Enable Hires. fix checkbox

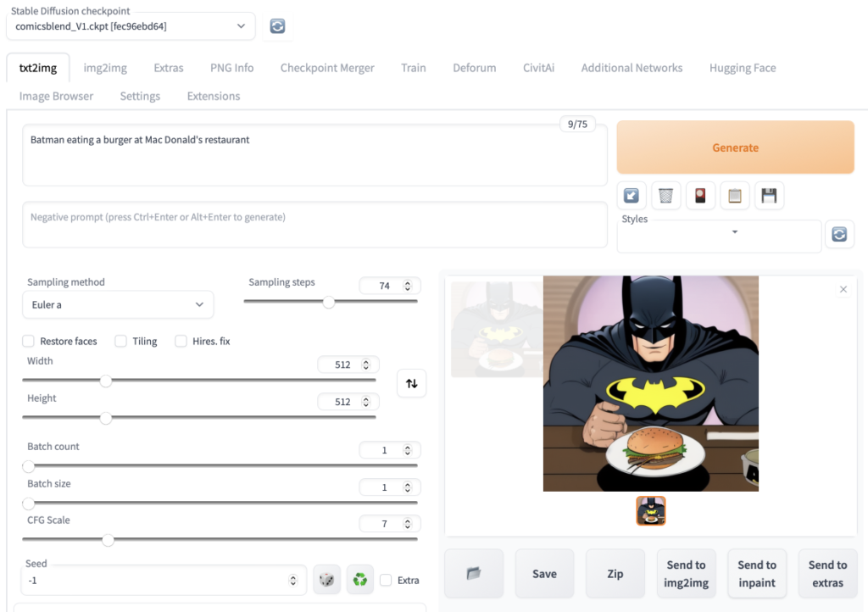click(x=181, y=341)
